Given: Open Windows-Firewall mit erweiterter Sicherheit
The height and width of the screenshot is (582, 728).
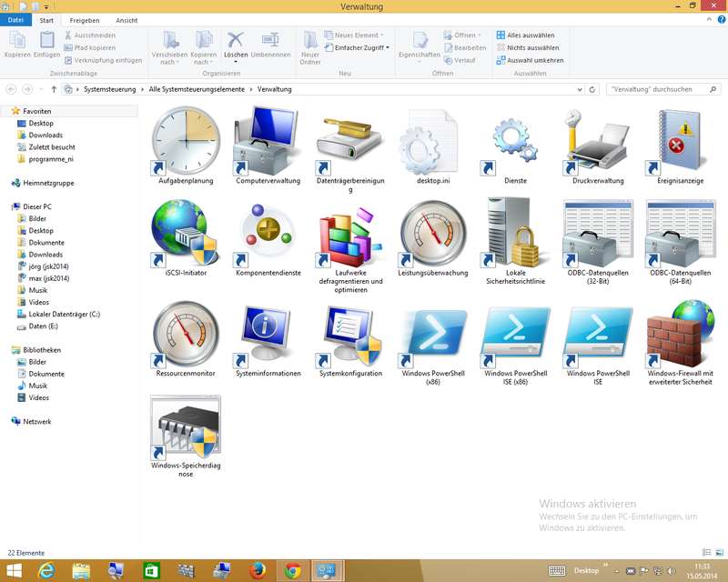Looking at the screenshot, I should 680,335.
